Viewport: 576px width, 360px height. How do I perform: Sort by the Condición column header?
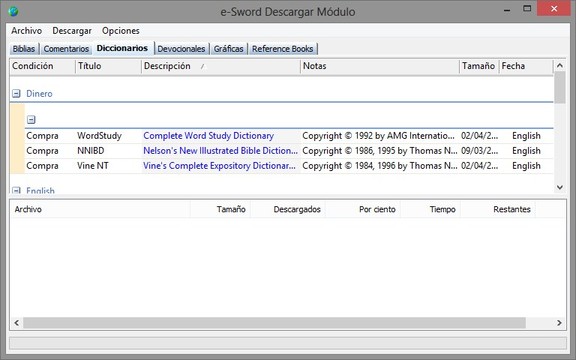pyautogui.click(x=43, y=66)
